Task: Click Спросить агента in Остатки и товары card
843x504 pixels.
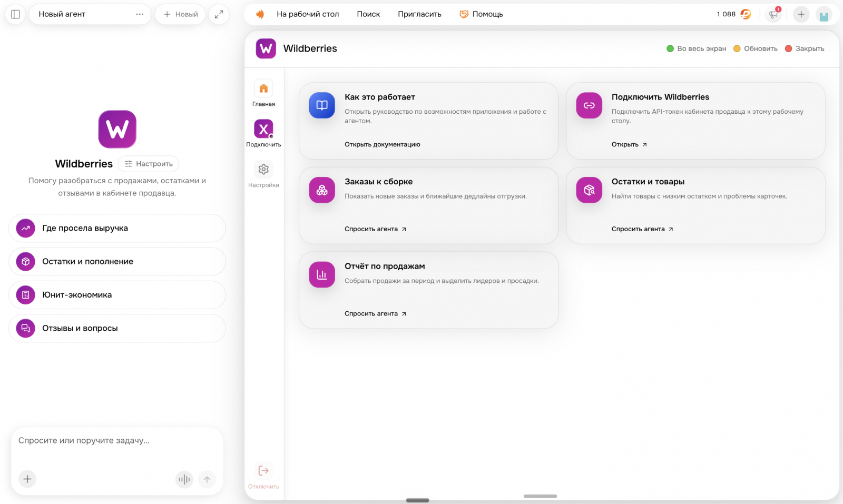Action: tap(642, 229)
